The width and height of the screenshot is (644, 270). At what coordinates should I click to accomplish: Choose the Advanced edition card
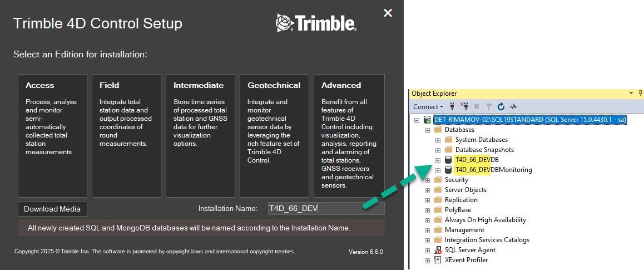[x=349, y=136]
